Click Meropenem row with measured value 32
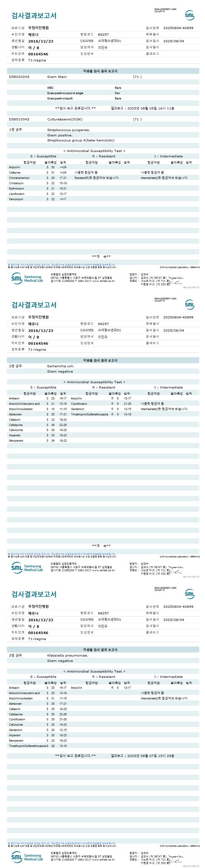205x868 pixels. (38, 741)
